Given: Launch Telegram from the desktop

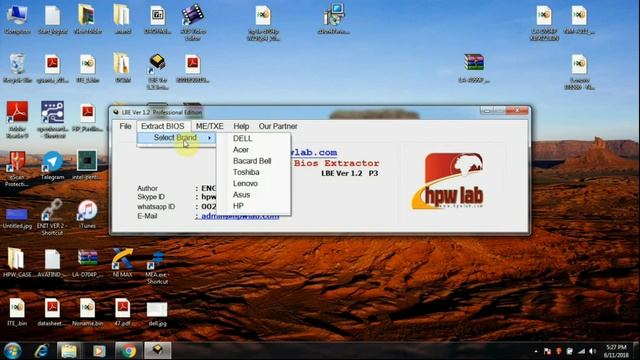Looking at the screenshot, I should 52,165.
